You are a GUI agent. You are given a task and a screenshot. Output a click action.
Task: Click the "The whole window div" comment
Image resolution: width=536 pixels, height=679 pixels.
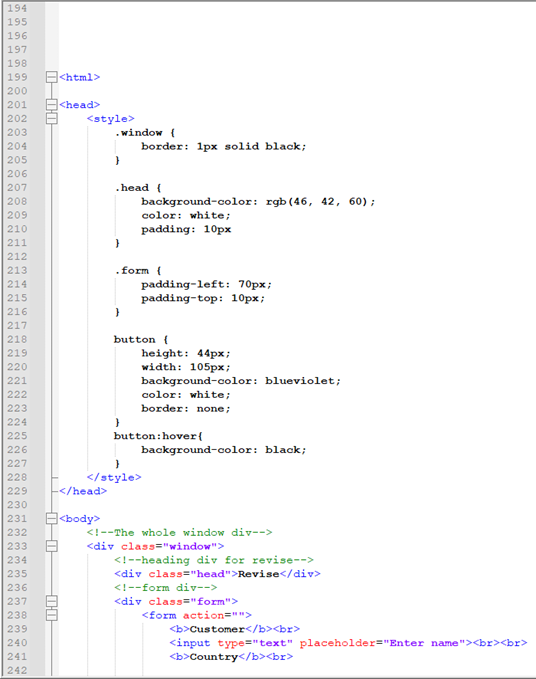pyautogui.click(x=180, y=532)
